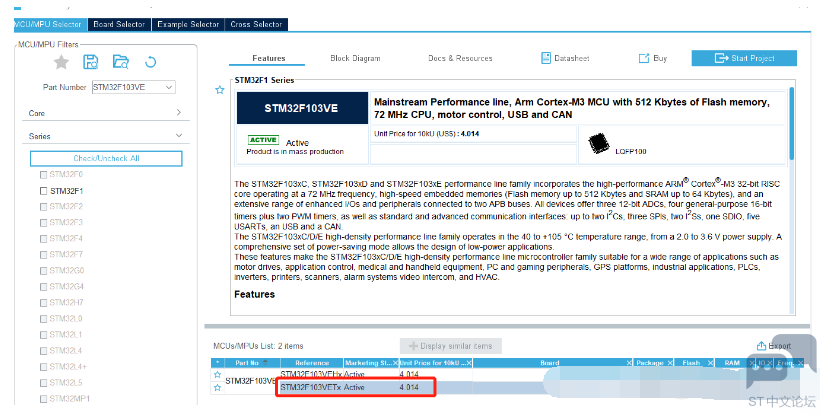Click star column header
Screen dimensions: 825x417
(x=217, y=363)
